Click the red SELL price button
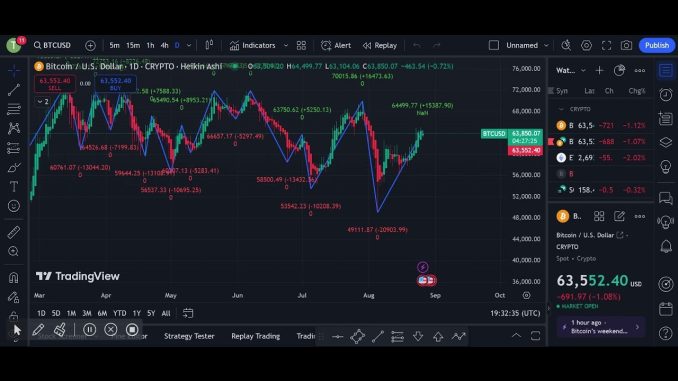Screen dimensions: 678x381 click(x=55, y=84)
